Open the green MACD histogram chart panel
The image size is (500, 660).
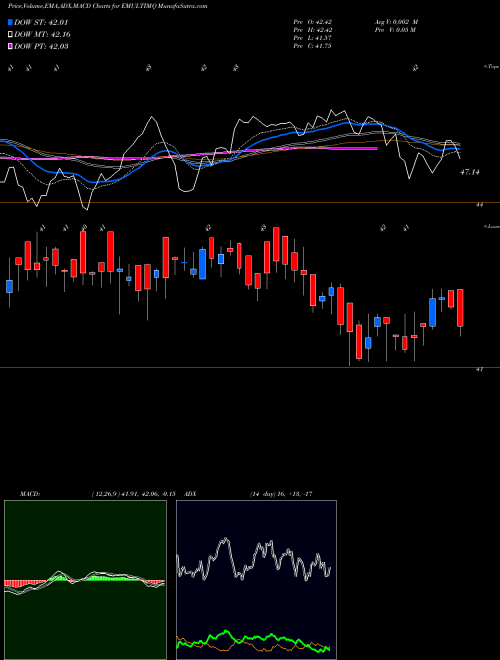(x=85, y=580)
